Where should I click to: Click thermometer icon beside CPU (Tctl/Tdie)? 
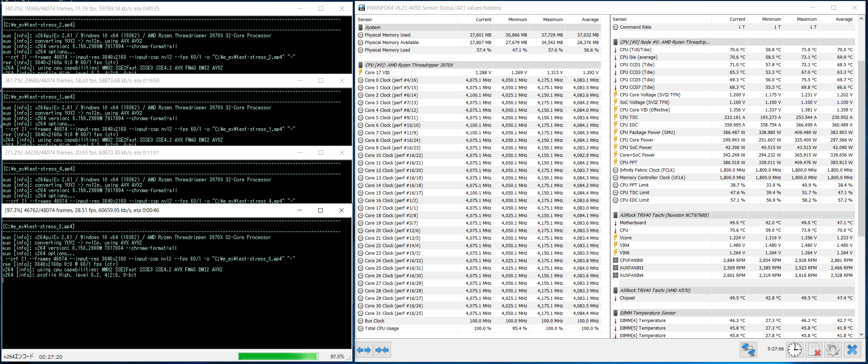click(616, 49)
